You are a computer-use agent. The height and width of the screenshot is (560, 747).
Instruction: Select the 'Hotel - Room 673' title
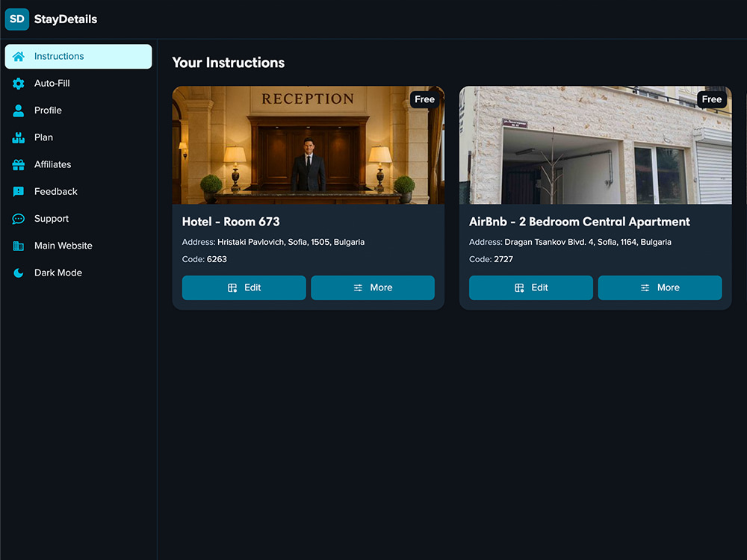(x=231, y=222)
